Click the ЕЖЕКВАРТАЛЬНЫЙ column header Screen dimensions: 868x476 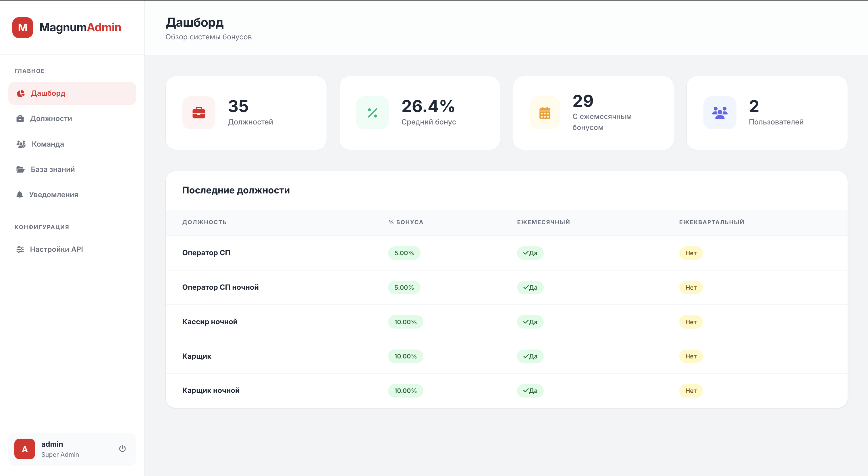pyautogui.click(x=712, y=222)
